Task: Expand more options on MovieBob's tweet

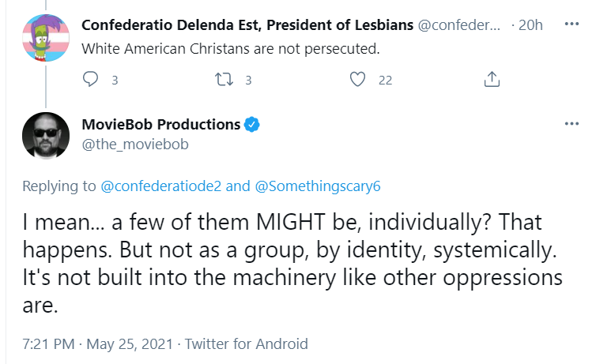Action: coord(571,124)
